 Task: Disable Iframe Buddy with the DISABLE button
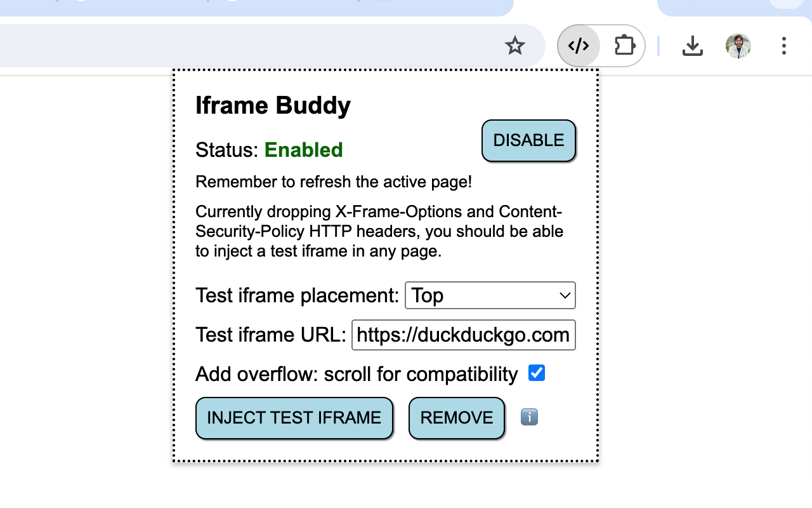(x=528, y=140)
